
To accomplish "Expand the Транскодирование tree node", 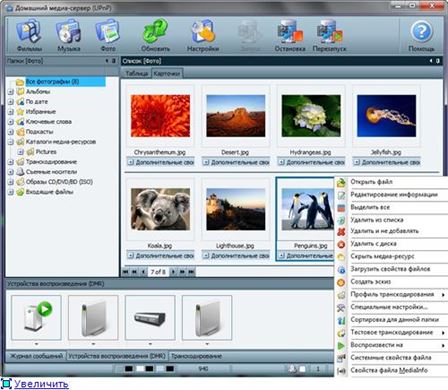I will point(11,162).
